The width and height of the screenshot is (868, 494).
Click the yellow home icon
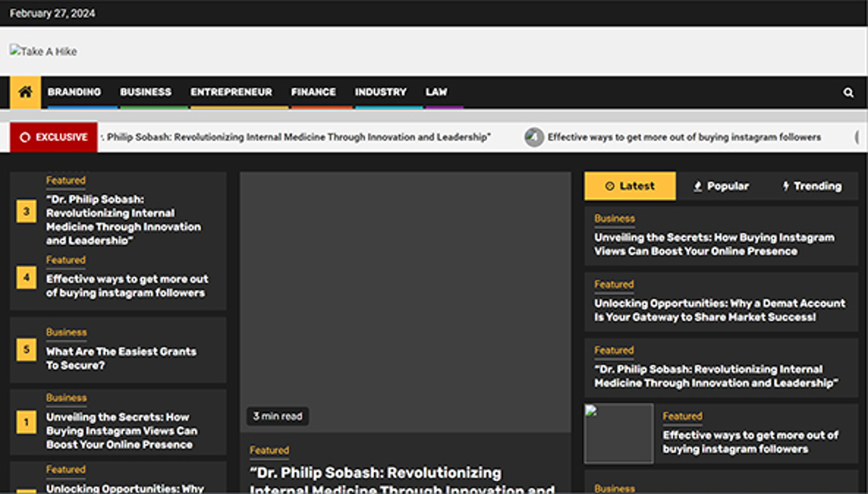(x=26, y=92)
